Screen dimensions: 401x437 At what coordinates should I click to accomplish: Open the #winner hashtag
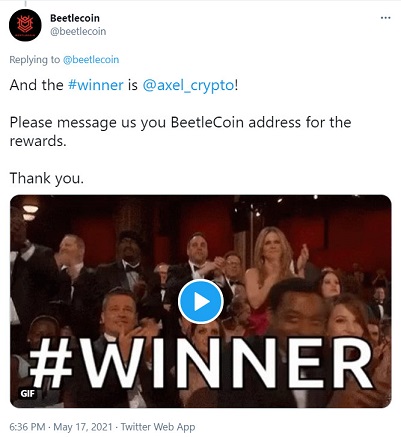[96, 85]
